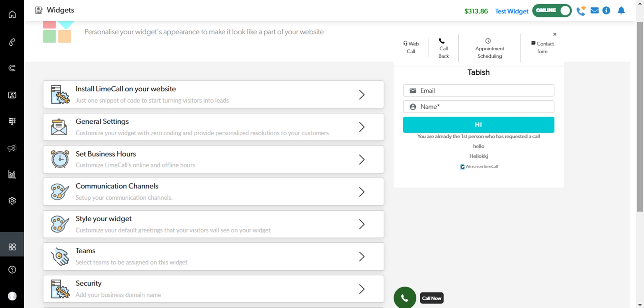
Task: Toggle the ONLINE status switch
Action: tap(552, 11)
